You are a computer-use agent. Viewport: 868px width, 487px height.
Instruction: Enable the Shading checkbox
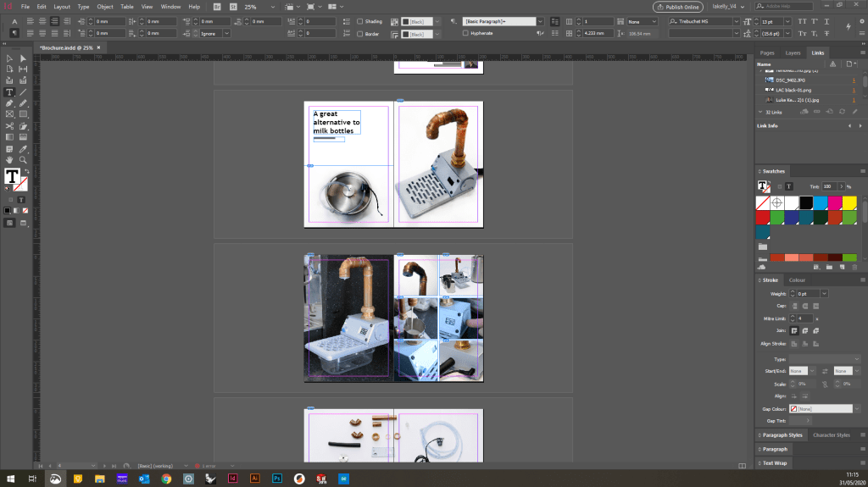[360, 21]
